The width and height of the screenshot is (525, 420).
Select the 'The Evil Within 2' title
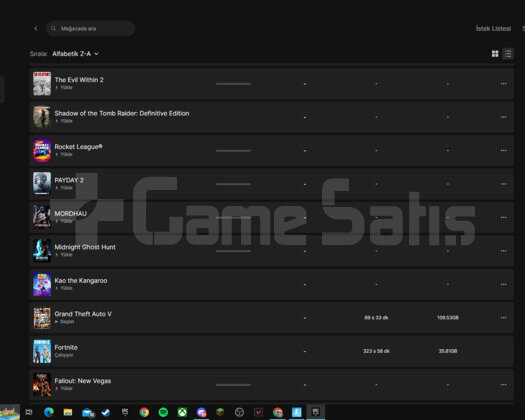[79, 80]
